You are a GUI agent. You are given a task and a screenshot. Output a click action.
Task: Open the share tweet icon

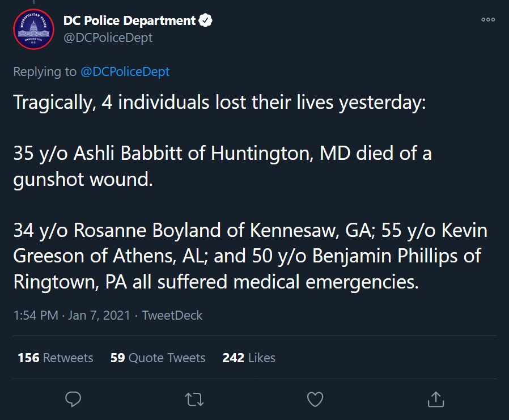click(x=436, y=399)
